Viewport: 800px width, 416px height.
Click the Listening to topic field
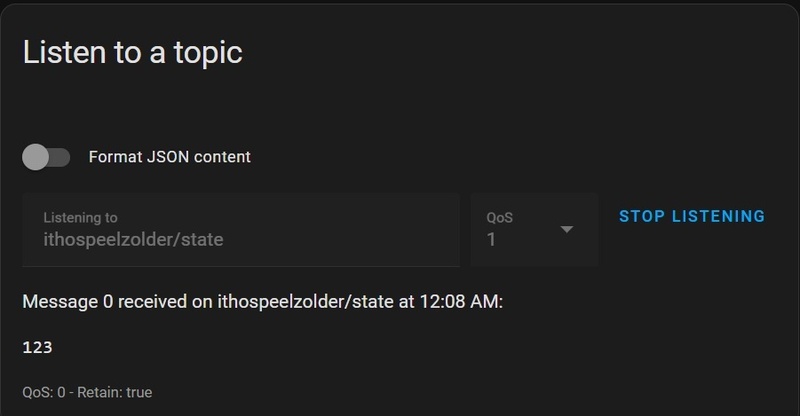point(240,231)
